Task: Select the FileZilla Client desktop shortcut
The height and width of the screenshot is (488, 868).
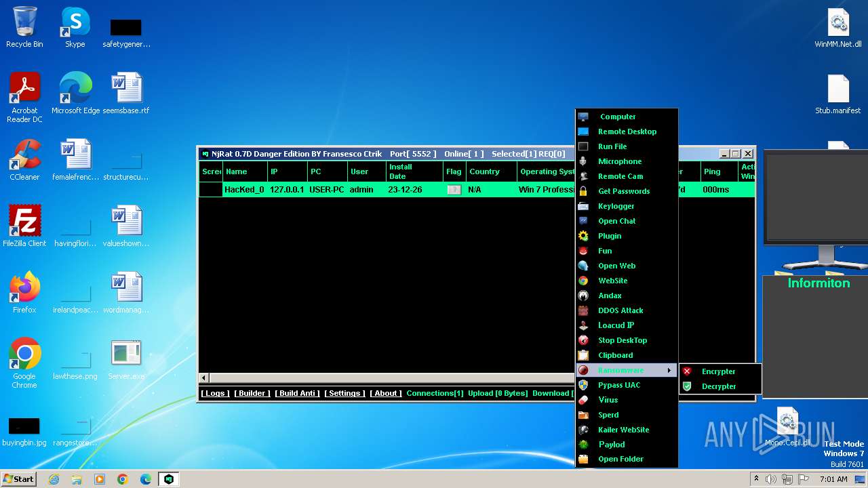Action: click(24, 227)
